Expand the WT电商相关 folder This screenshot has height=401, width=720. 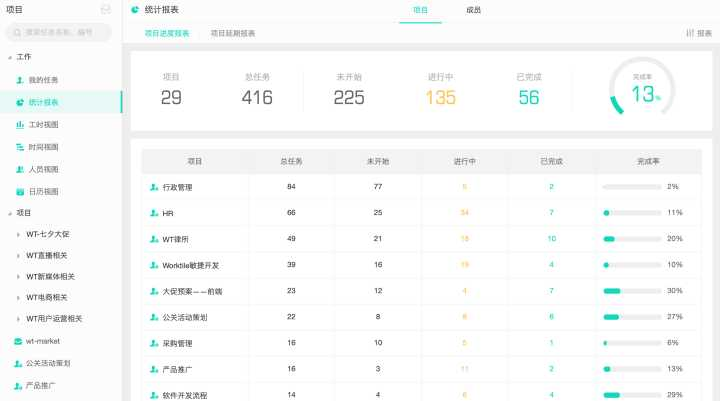(x=18, y=298)
